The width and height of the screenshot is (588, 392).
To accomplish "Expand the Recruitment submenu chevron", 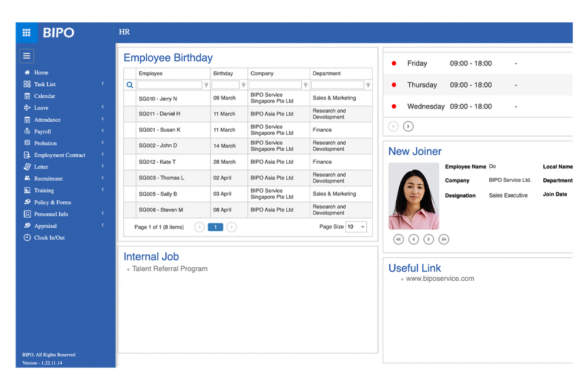I will [x=103, y=178].
